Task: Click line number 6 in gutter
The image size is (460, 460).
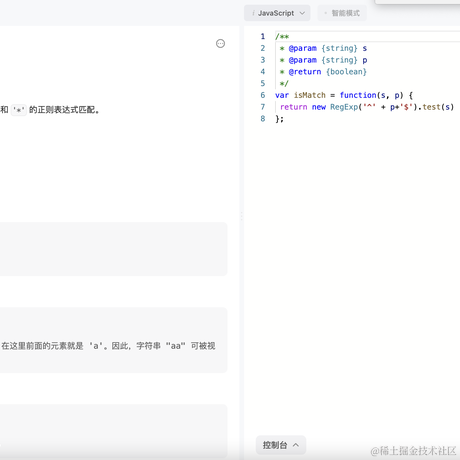Action: pos(263,95)
